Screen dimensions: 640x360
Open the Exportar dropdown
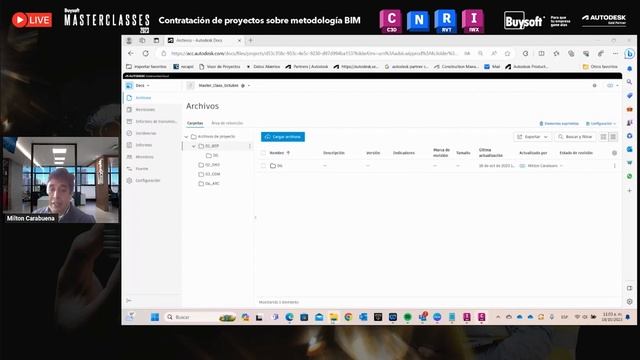coord(532,137)
